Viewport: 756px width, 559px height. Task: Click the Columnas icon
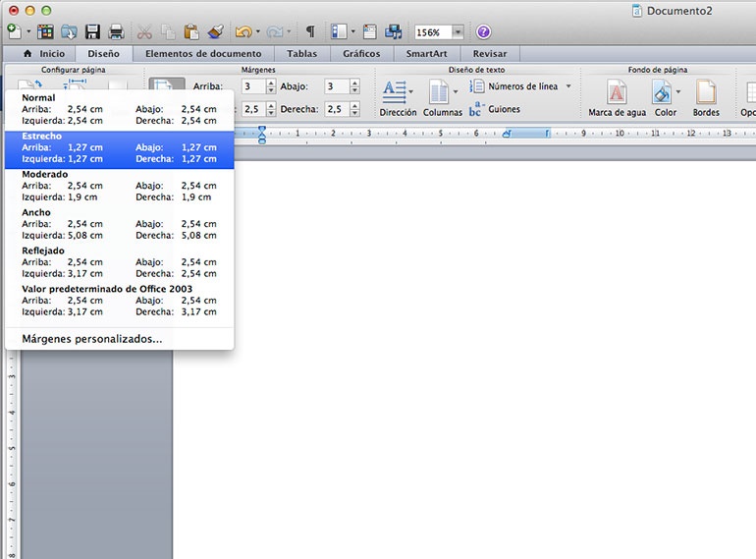click(439, 91)
